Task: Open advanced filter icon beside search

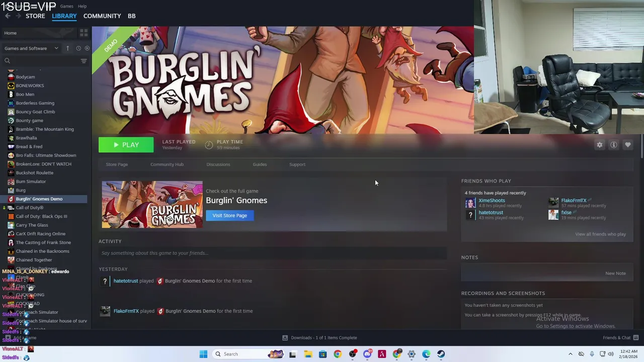Action: tap(84, 61)
